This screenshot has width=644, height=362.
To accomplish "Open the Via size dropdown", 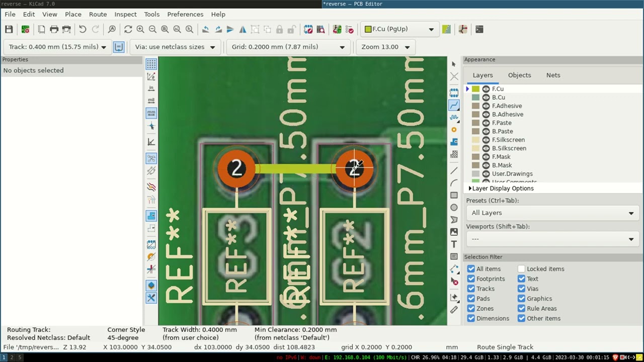I will coord(175,47).
